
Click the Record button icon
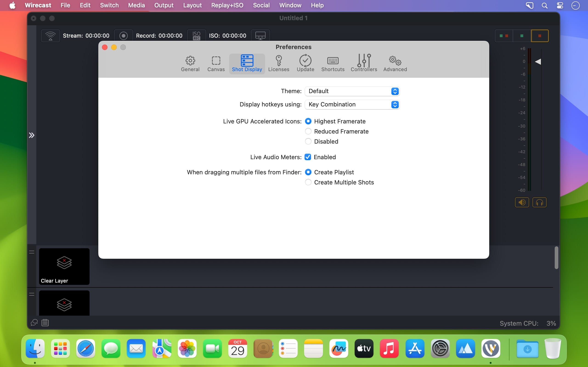point(123,36)
